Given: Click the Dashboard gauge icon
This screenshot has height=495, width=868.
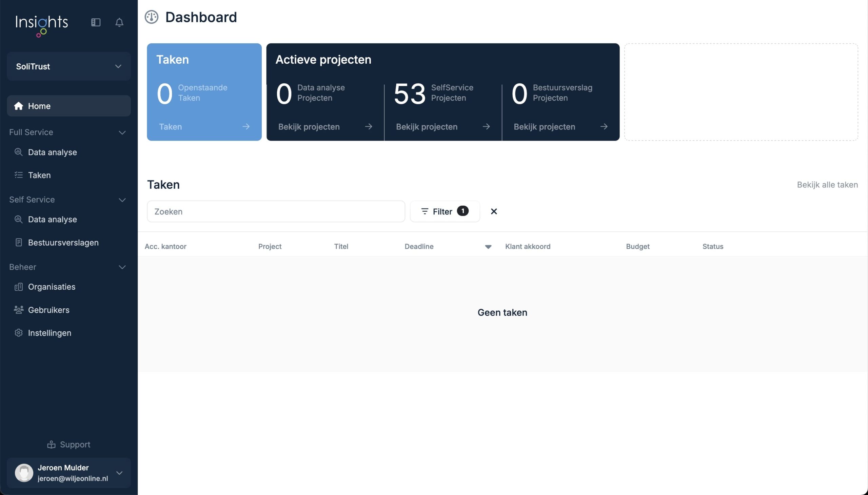Looking at the screenshot, I should (x=151, y=17).
